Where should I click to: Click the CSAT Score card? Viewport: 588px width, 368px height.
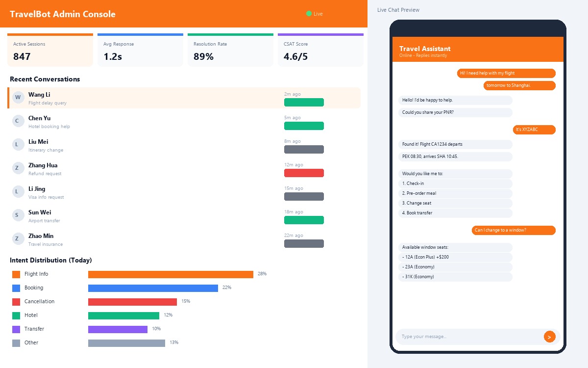tap(320, 50)
